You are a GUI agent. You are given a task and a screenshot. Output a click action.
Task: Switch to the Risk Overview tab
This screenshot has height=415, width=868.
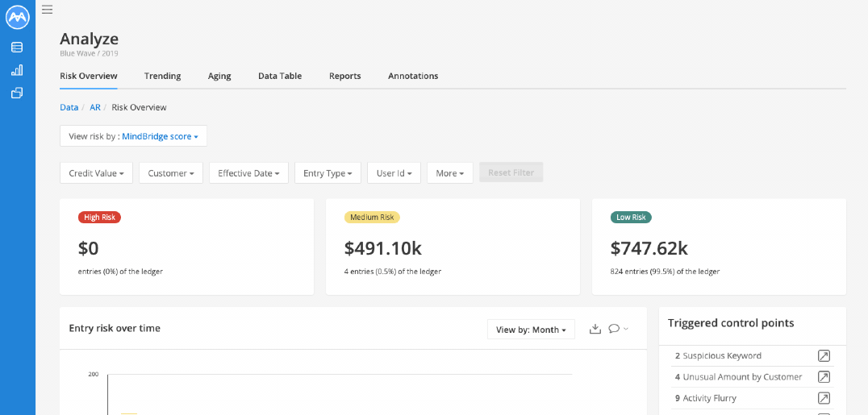[89, 76]
